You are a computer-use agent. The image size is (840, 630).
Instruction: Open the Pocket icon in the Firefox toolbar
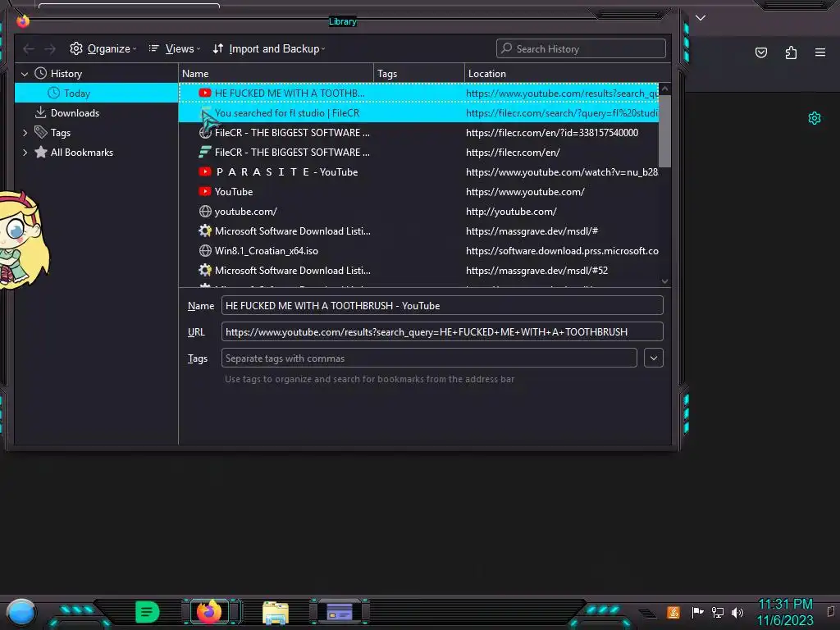click(x=760, y=52)
